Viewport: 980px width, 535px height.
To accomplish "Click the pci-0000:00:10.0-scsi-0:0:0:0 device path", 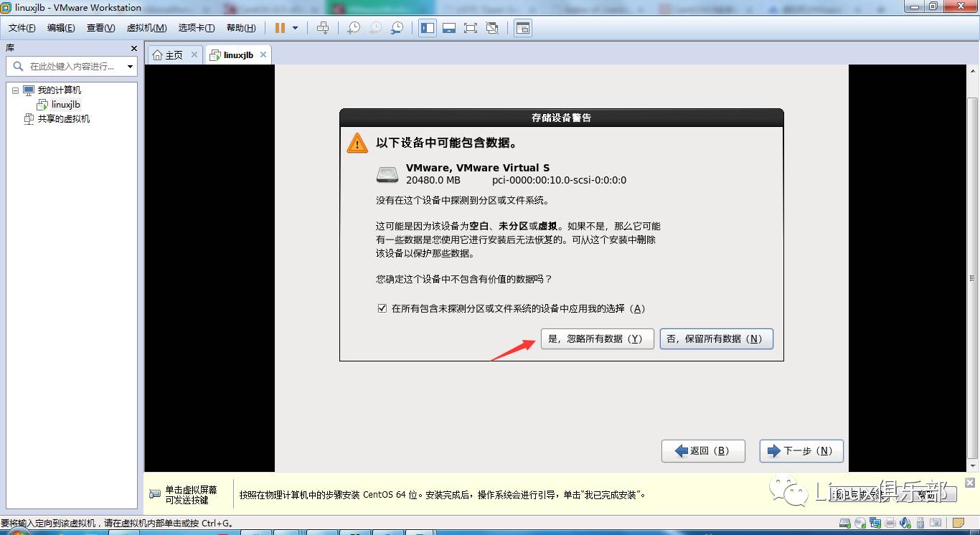I will [x=560, y=180].
